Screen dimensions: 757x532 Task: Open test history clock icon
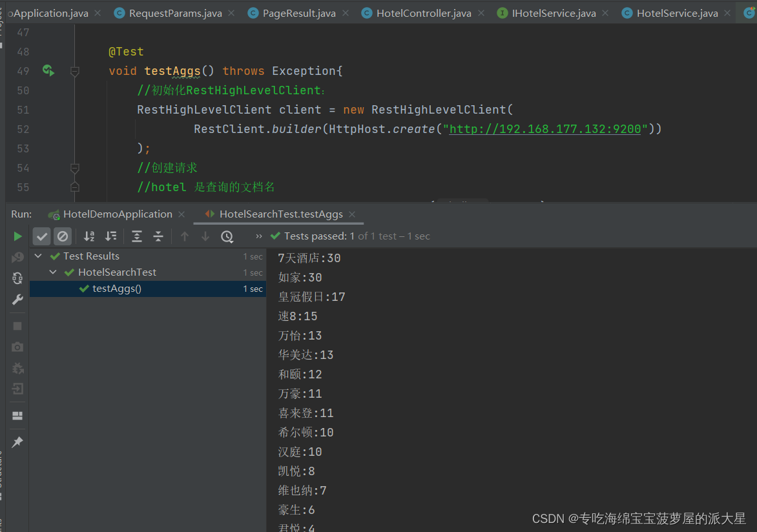[227, 236]
